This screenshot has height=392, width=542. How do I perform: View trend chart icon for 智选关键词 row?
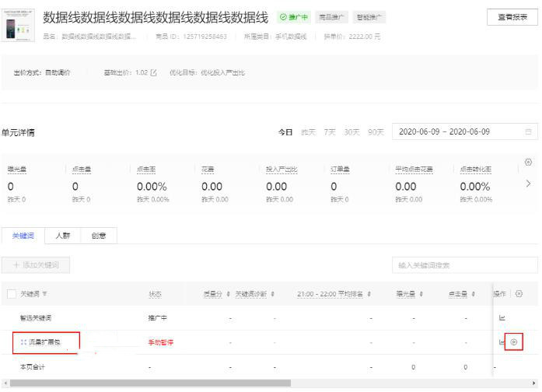pos(502,317)
